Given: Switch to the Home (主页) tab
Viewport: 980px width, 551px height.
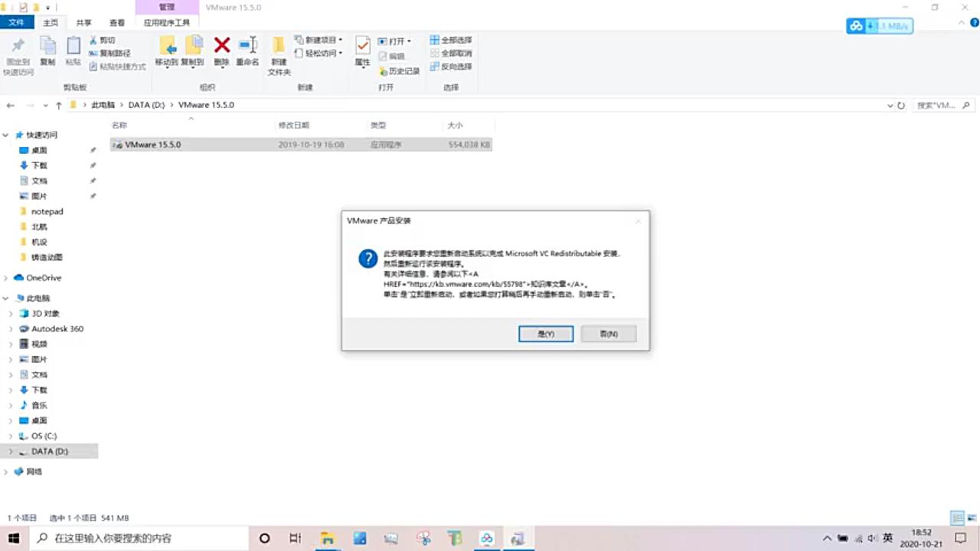Looking at the screenshot, I should tap(51, 23).
